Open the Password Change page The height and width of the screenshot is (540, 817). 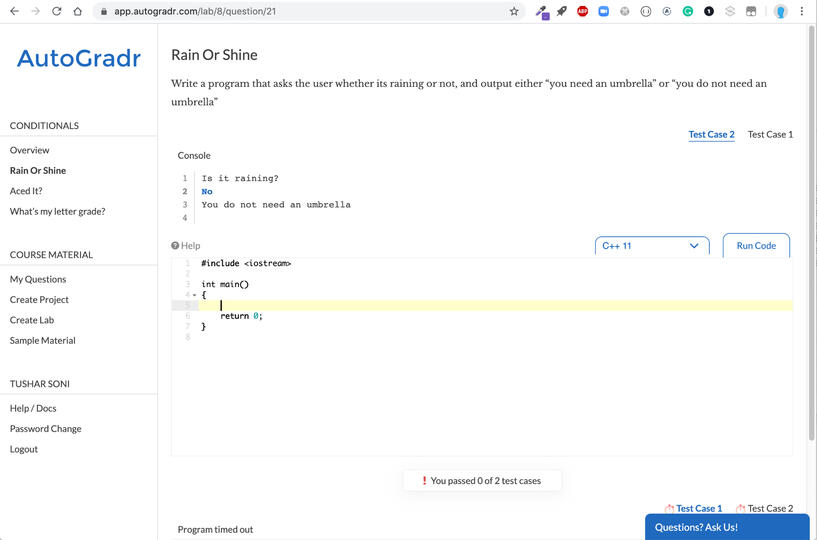[45, 428]
